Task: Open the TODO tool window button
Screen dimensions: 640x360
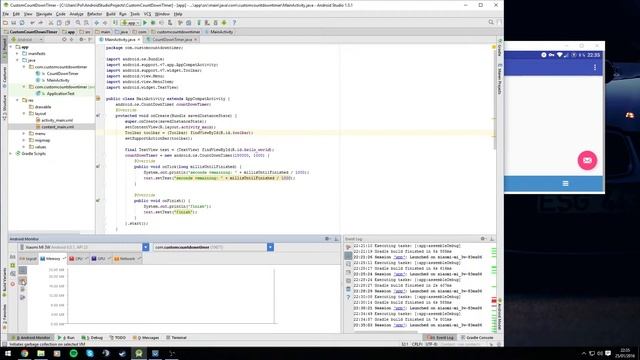Action: pos(118,338)
